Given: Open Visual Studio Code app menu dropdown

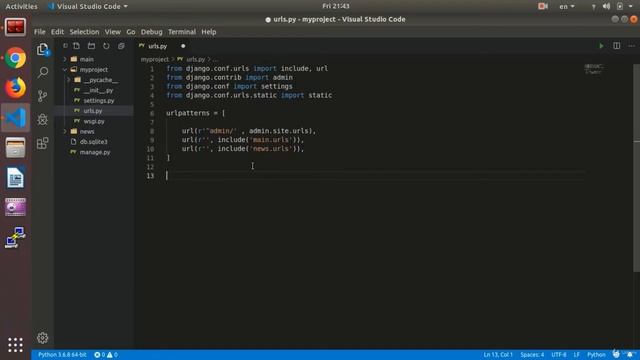Looking at the screenshot, I should click(88, 7).
